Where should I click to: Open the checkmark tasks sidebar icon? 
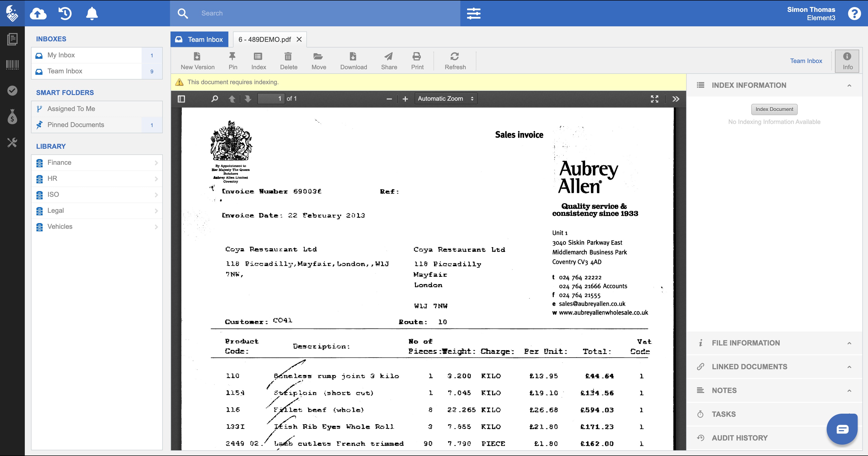pos(12,90)
